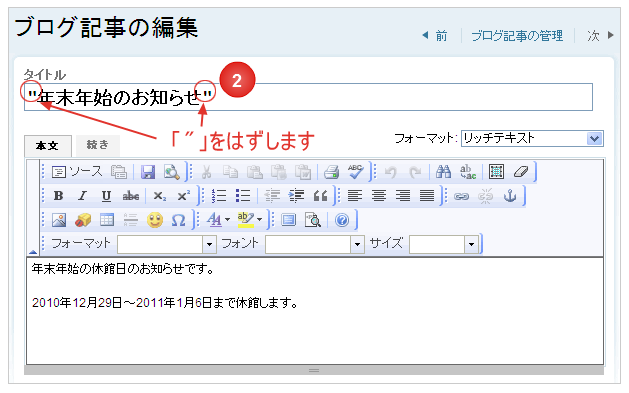This screenshot has height=393, width=629.
Task: Click the タイトル title input field
Action: [308, 97]
